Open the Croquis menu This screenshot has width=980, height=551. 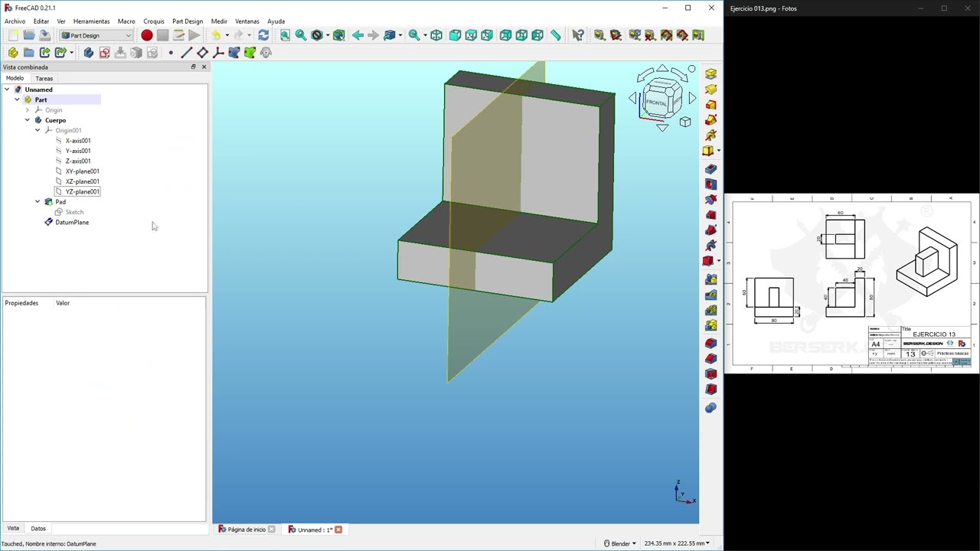(x=154, y=21)
